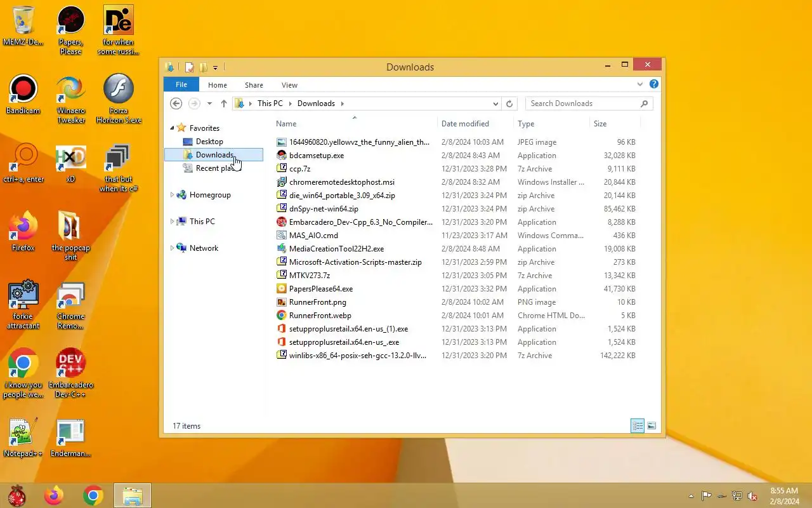The width and height of the screenshot is (812, 508).
Task: Expand the ribbon chevron
Action: point(640,84)
